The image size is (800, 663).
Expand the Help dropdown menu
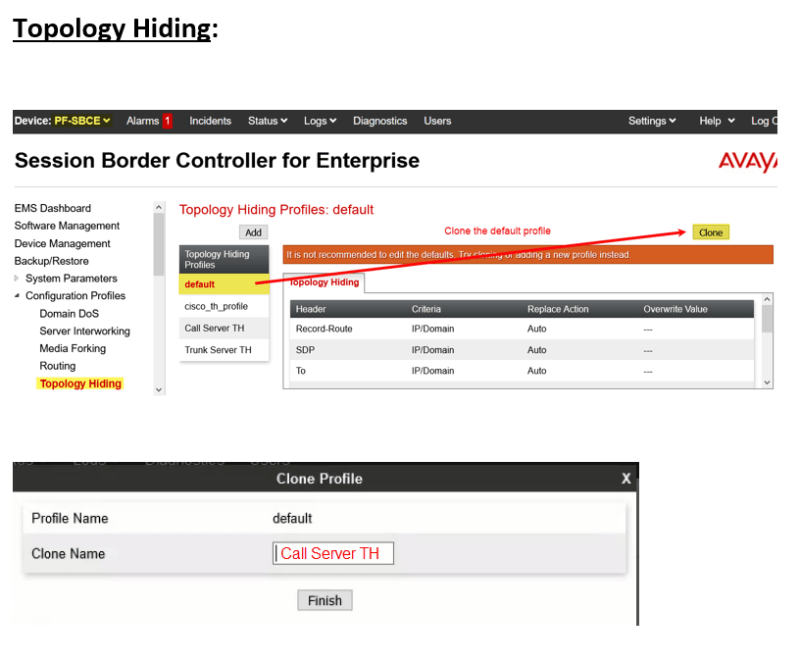(717, 121)
